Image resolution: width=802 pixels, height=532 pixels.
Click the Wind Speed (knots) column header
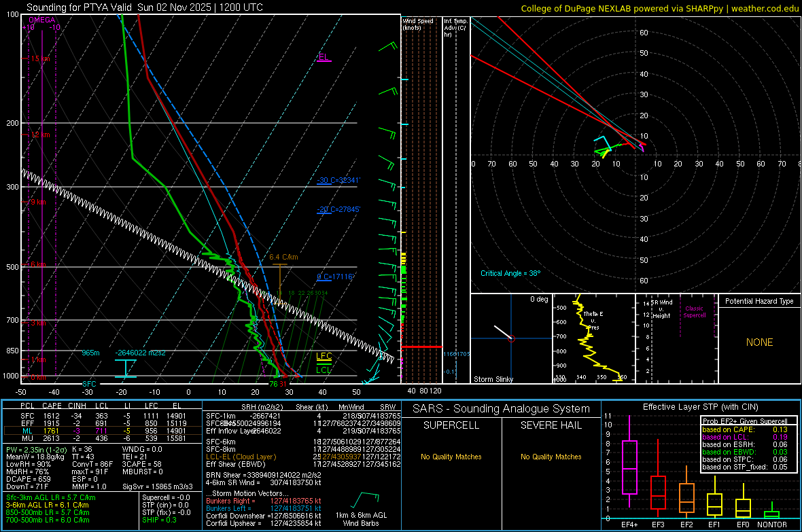click(417, 24)
